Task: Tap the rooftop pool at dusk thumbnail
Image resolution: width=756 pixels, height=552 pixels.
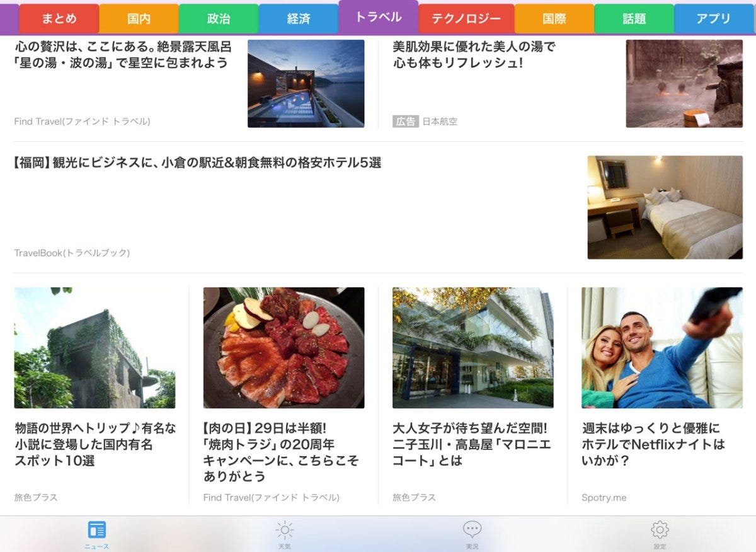Action: (x=306, y=84)
